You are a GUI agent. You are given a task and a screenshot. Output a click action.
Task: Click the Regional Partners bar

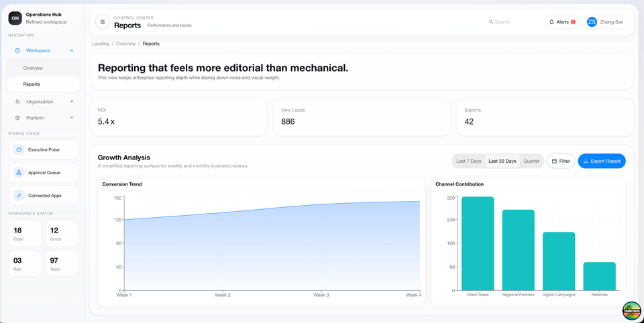tap(519, 251)
